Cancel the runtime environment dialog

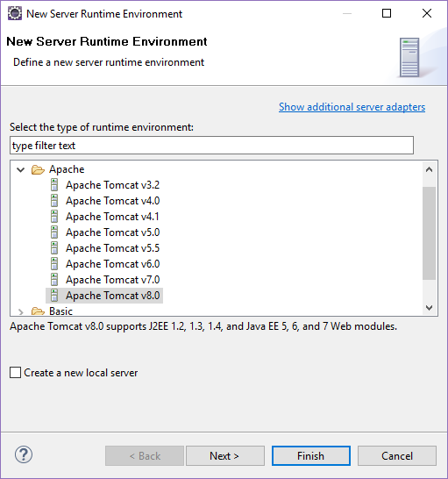pos(396,456)
